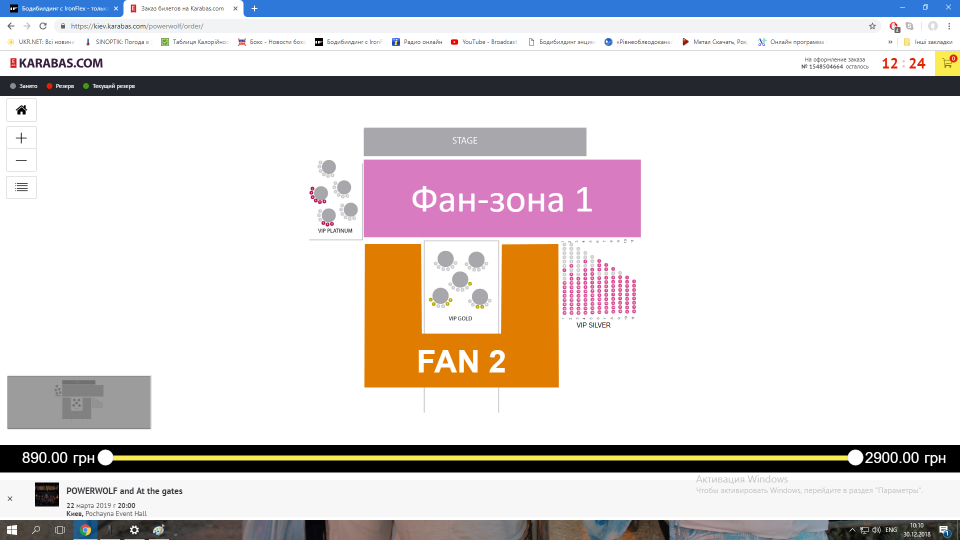Select the Фан-зона 1 section

(501, 198)
